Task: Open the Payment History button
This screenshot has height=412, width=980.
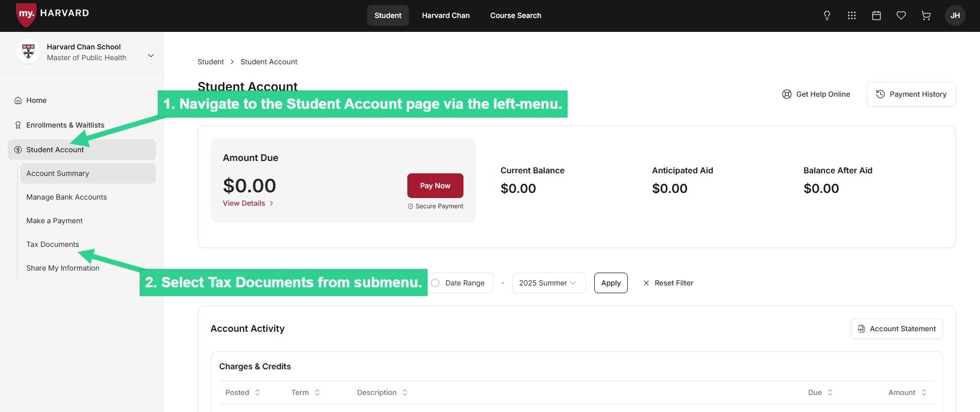Action: coord(911,94)
